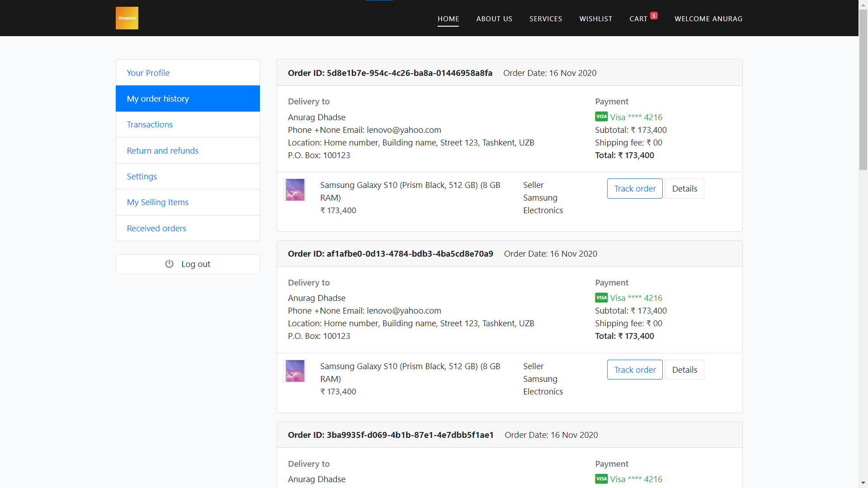Open Transactions in sidebar
The width and height of the screenshot is (868, 488).
pyautogui.click(x=150, y=125)
